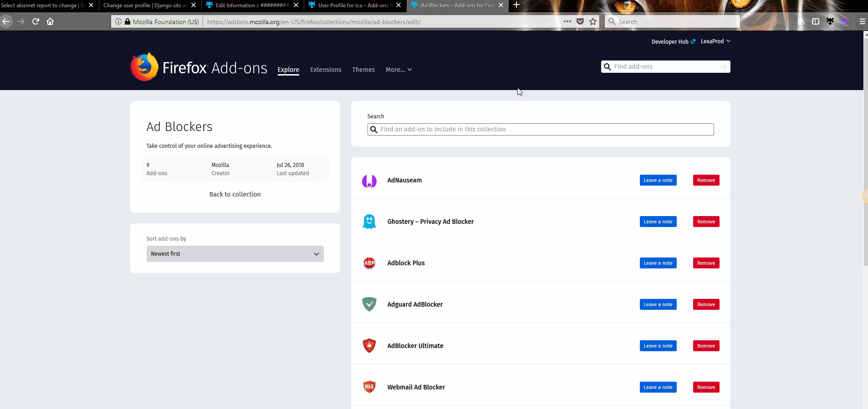Click the AdNauseam add-on icon
The height and width of the screenshot is (409, 868).
tap(369, 181)
